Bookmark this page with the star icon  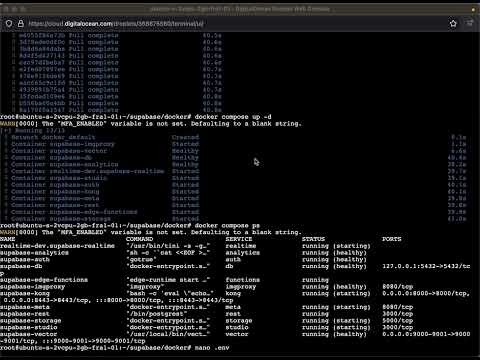[x=453, y=24]
